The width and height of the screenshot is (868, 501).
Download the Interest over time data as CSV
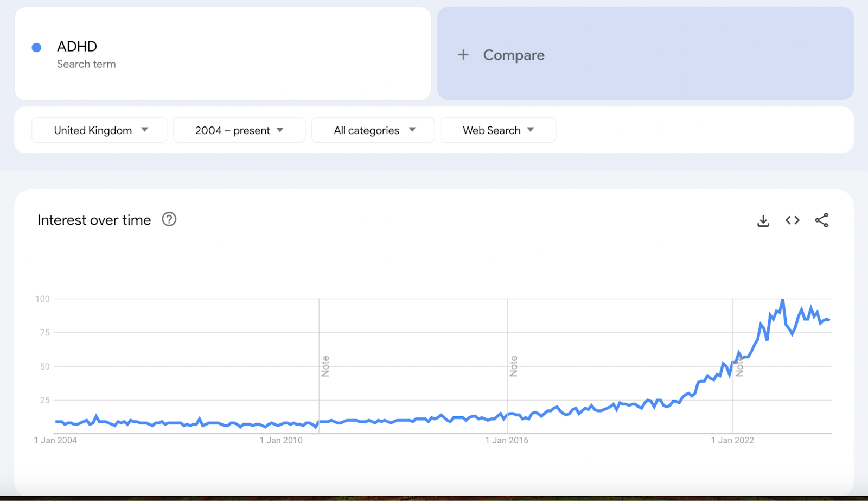[x=763, y=220]
